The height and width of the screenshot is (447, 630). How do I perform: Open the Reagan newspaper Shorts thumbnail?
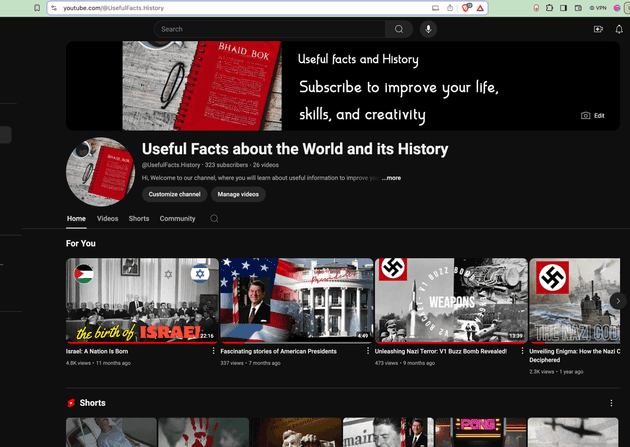coord(389,432)
